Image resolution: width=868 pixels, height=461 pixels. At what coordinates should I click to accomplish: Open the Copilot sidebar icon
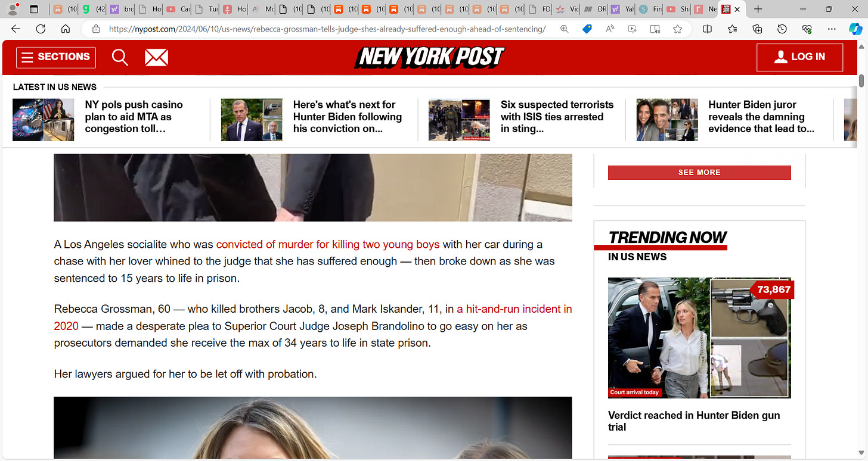click(855, 29)
